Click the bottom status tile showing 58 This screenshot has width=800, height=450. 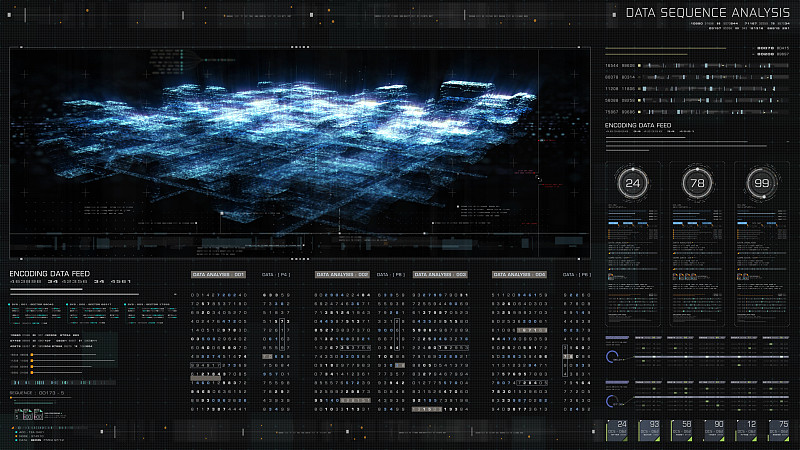[682, 431]
